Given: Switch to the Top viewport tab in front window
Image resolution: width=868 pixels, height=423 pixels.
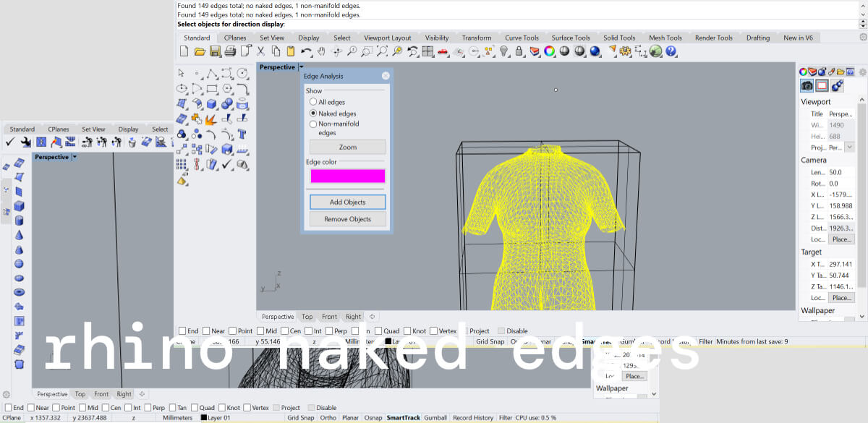Looking at the screenshot, I should click(x=307, y=317).
